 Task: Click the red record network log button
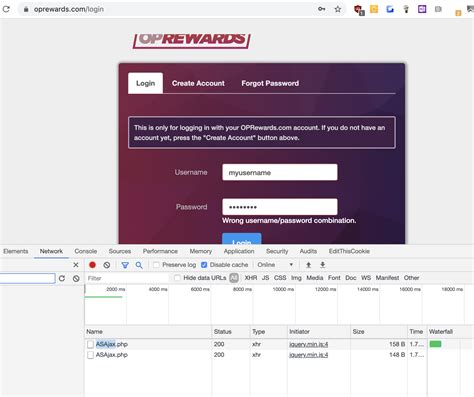[x=93, y=265]
